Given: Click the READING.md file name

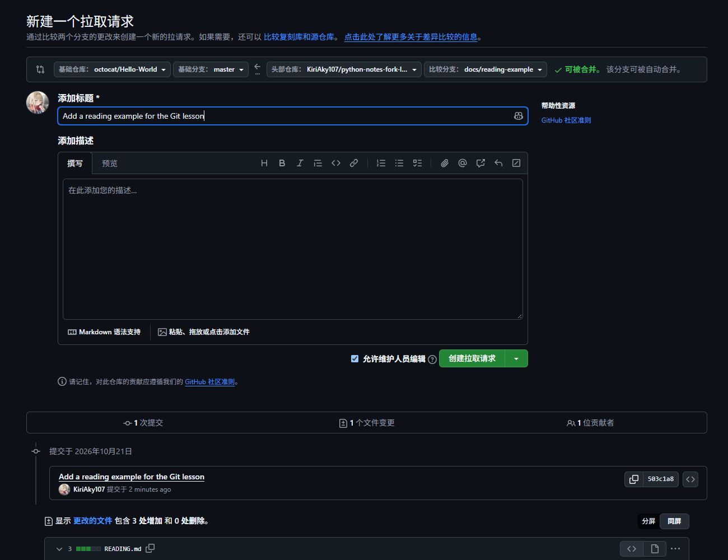Looking at the screenshot, I should pyautogui.click(x=123, y=549).
